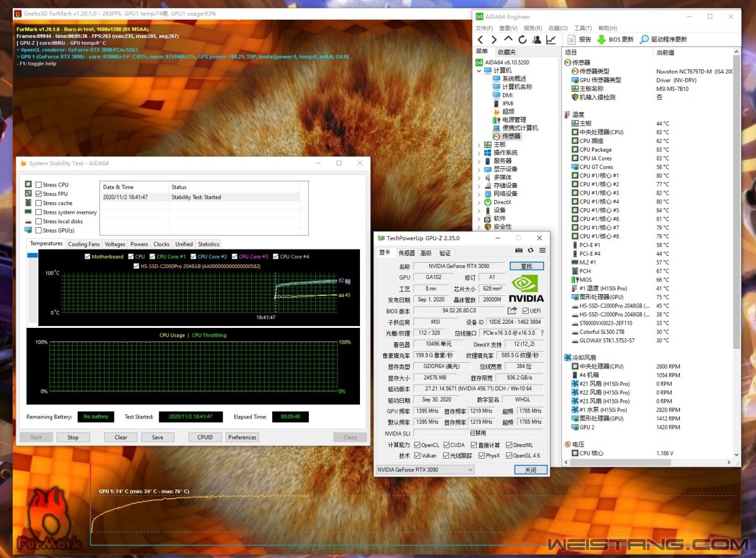Open the 传感器 tab in GPU-Z
The height and width of the screenshot is (558, 756).
(x=406, y=253)
